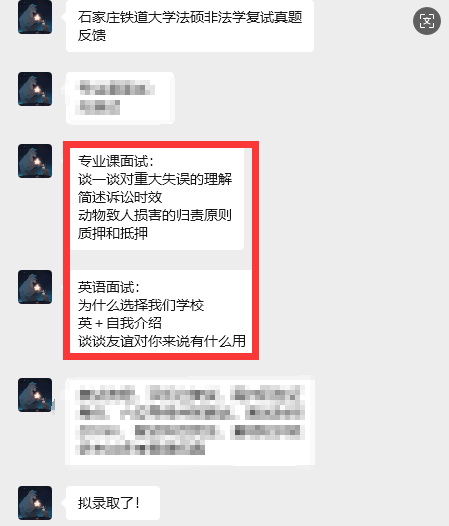Tap avatar beside 专业课面试 message
This screenshot has height=526, width=449.
35,161
